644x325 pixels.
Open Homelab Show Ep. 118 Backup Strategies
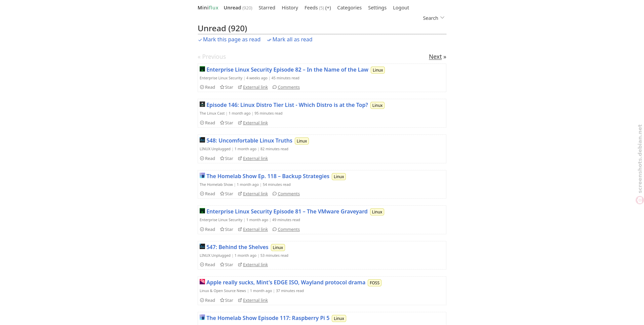[268, 176]
